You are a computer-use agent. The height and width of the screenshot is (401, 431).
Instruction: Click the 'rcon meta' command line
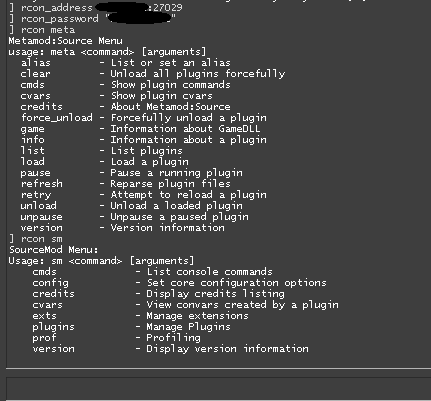[x=42, y=30]
